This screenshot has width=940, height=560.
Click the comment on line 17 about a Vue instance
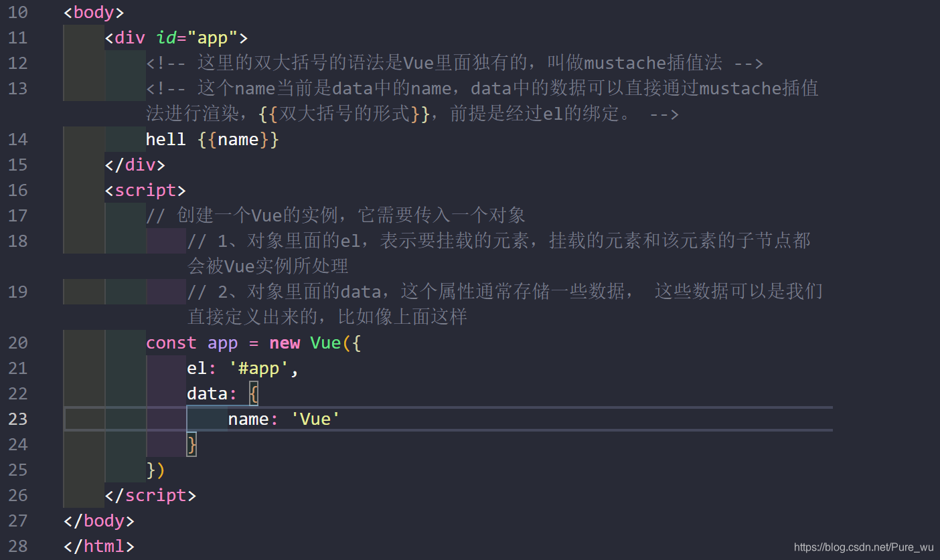click(335, 215)
